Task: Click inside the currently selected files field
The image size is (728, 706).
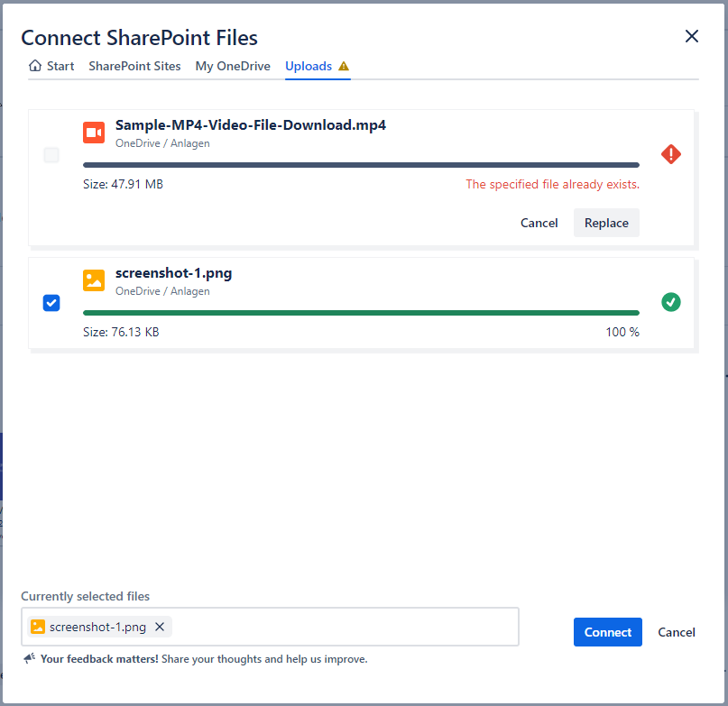Action: [343, 627]
